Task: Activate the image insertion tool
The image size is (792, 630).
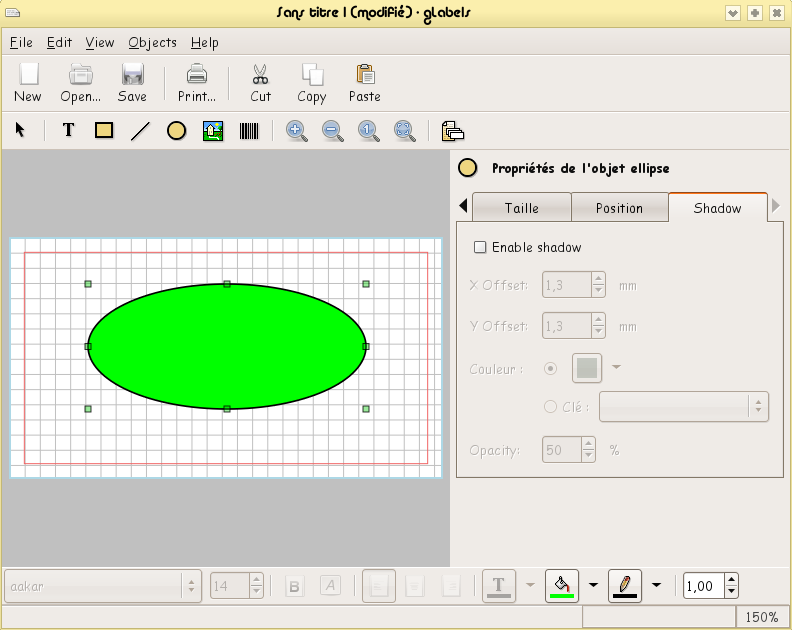Action: [x=212, y=130]
